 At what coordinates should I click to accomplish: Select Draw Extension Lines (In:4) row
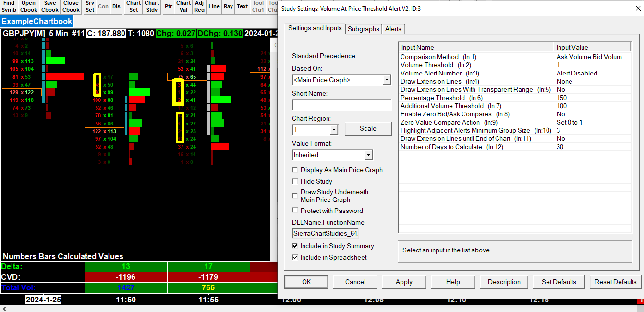point(515,81)
